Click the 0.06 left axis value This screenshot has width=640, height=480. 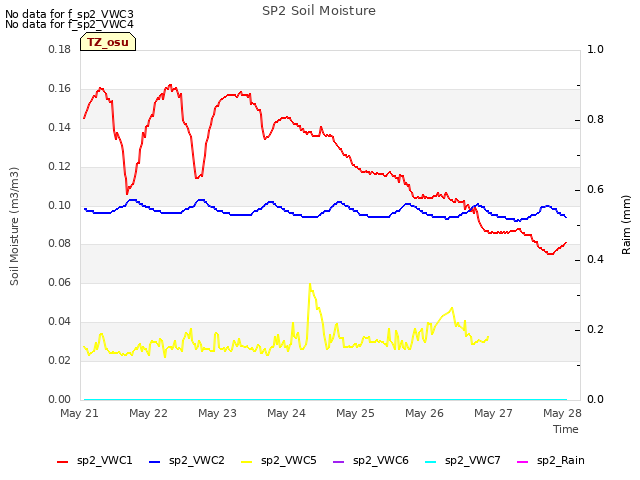click(x=60, y=282)
